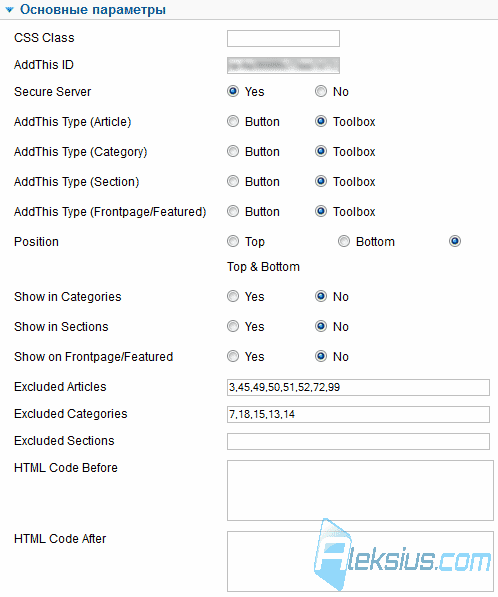Collapse the Основные параметры section arrow

point(10,10)
